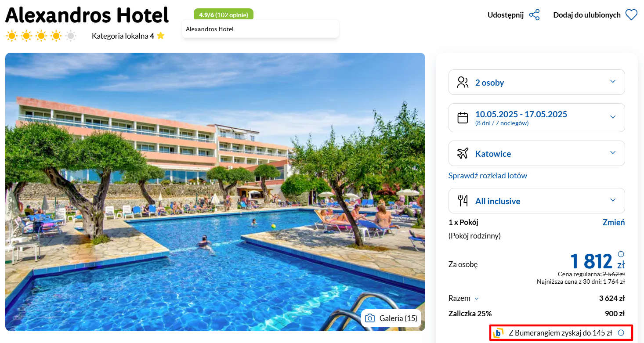Click the share icon next to Udostępnij
This screenshot has height=343, width=644.
point(535,15)
